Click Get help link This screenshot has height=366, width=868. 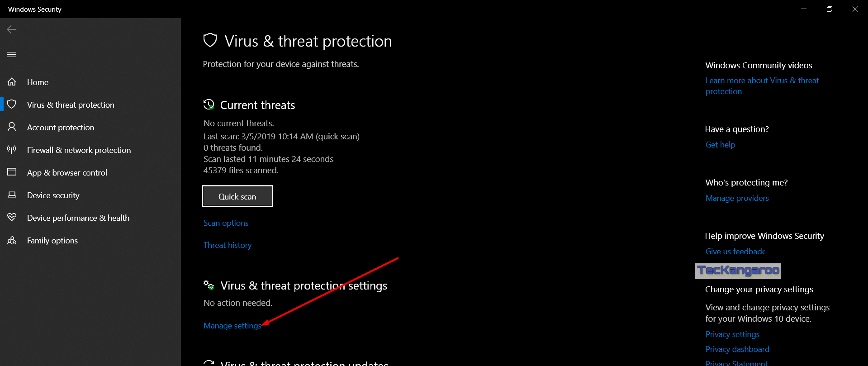720,145
